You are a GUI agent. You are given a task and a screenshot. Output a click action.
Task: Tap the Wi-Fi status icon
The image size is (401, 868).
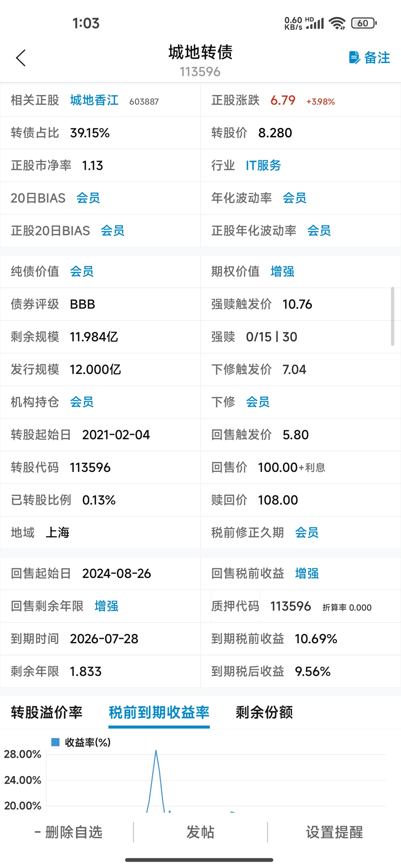click(337, 23)
